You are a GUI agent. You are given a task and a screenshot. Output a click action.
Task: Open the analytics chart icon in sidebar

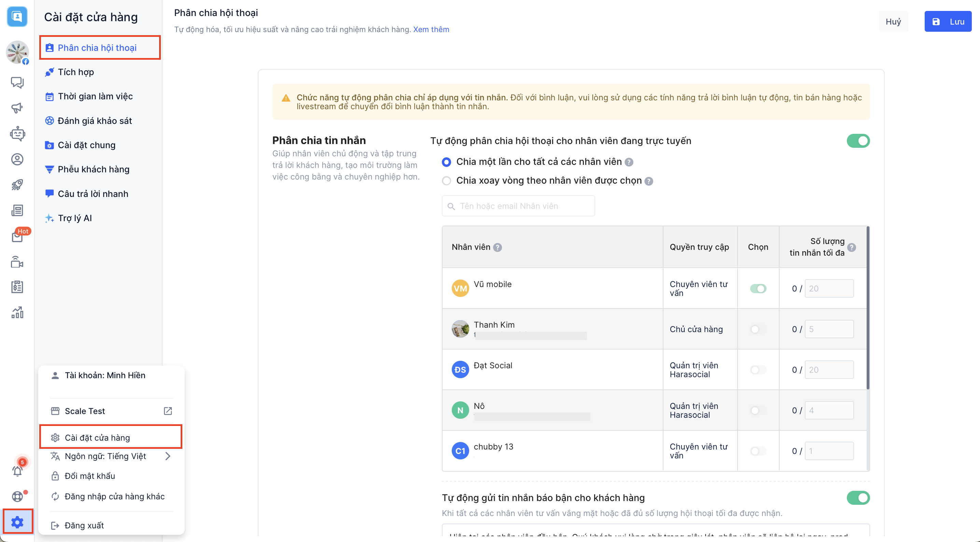coord(17,313)
